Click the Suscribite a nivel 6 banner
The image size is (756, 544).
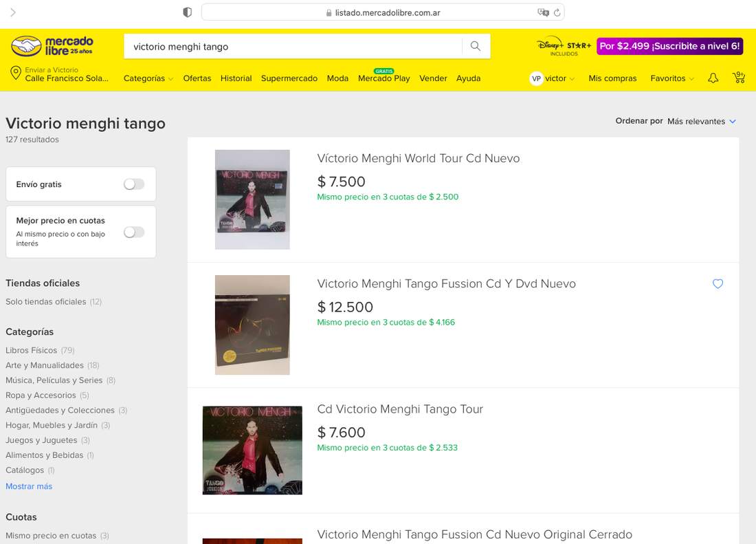669,46
